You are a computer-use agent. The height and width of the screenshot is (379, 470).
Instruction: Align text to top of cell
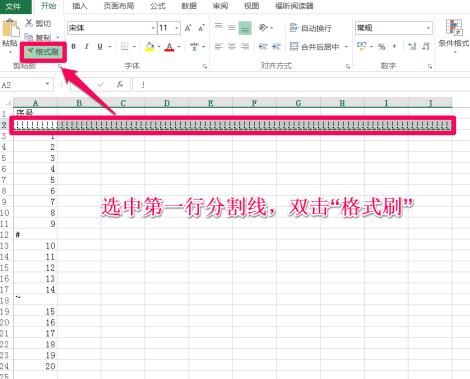click(x=219, y=27)
